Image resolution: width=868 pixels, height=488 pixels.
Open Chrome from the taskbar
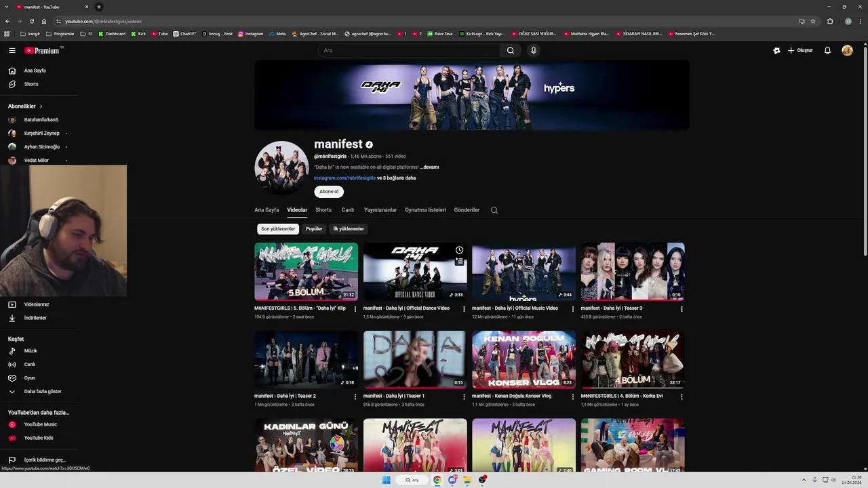(437, 480)
